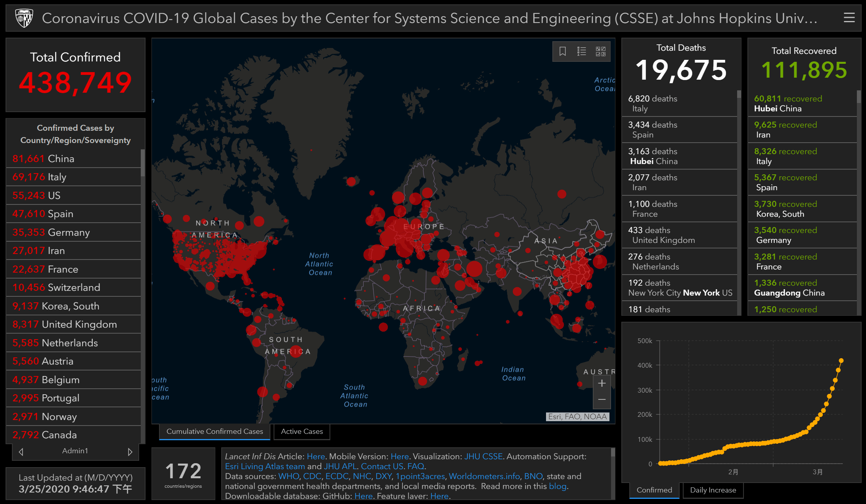Select Spain in the confirmed cases list
This screenshot has width=866, height=504.
click(x=74, y=214)
